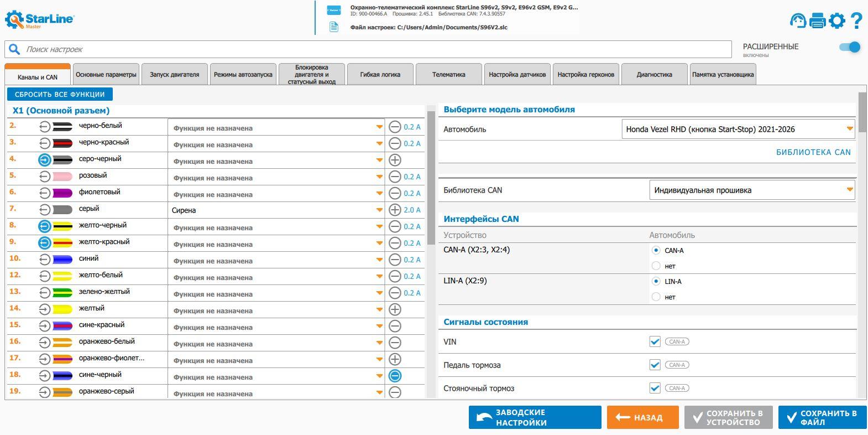Click СБРОСИТЬ ВСЕ ФУНКЦИИ button
This screenshot has height=435, width=868.
coord(60,94)
